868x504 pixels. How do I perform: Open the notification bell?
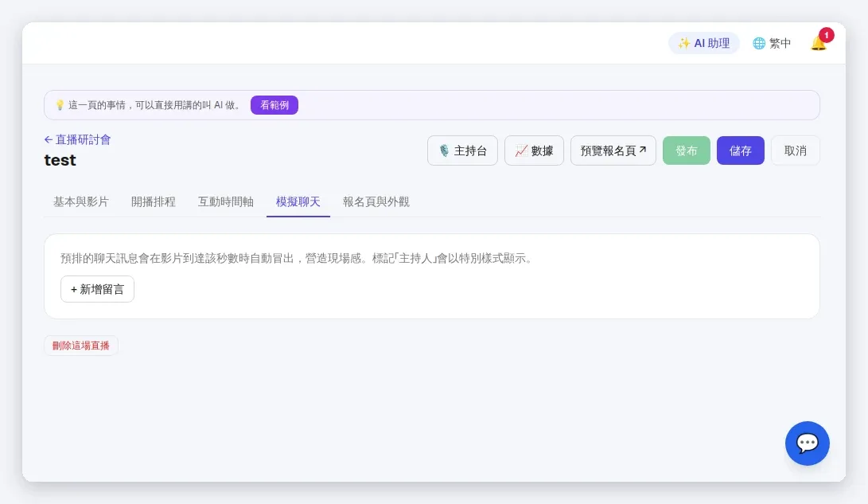(819, 43)
